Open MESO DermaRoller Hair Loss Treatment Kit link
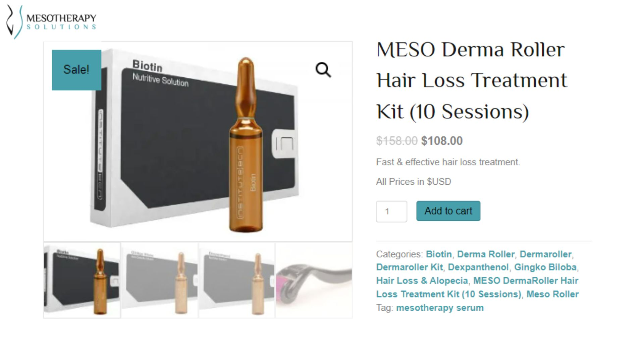The height and width of the screenshot is (362, 644). coord(477,287)
